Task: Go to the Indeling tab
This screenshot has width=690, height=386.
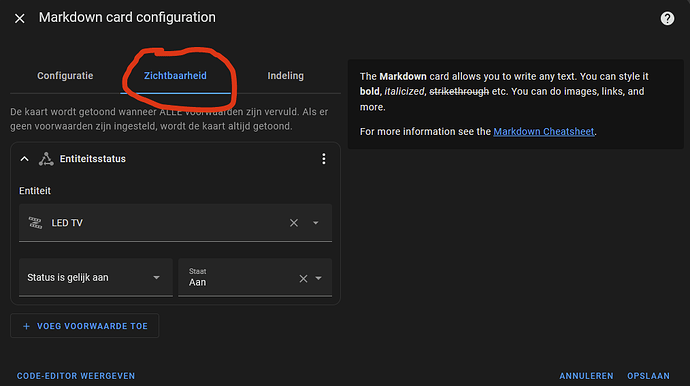Action: 286,76
